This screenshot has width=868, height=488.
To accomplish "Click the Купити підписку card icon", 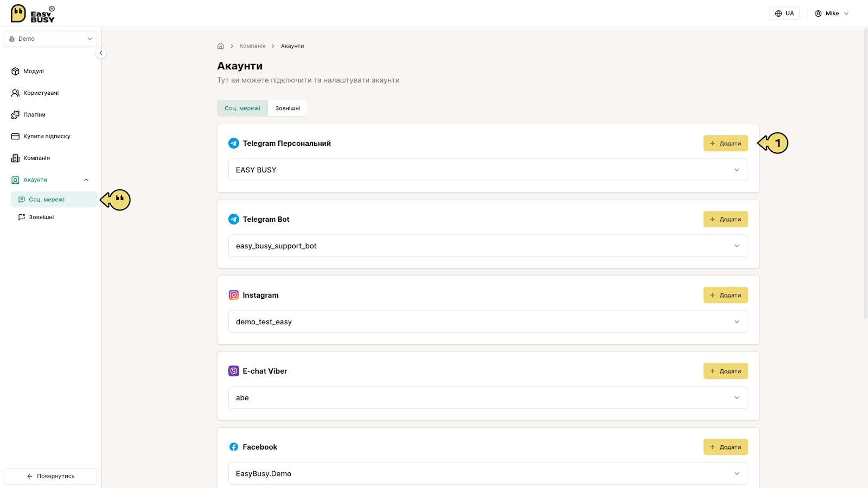I will [x=15, y=137].
